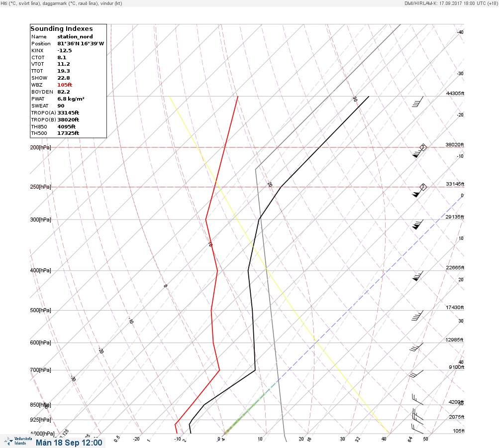Click the wind barb at 17430ft level

click(x=417, y=316)
